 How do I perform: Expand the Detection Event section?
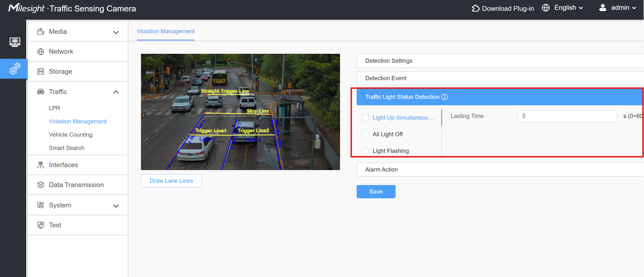pos(500,78)
